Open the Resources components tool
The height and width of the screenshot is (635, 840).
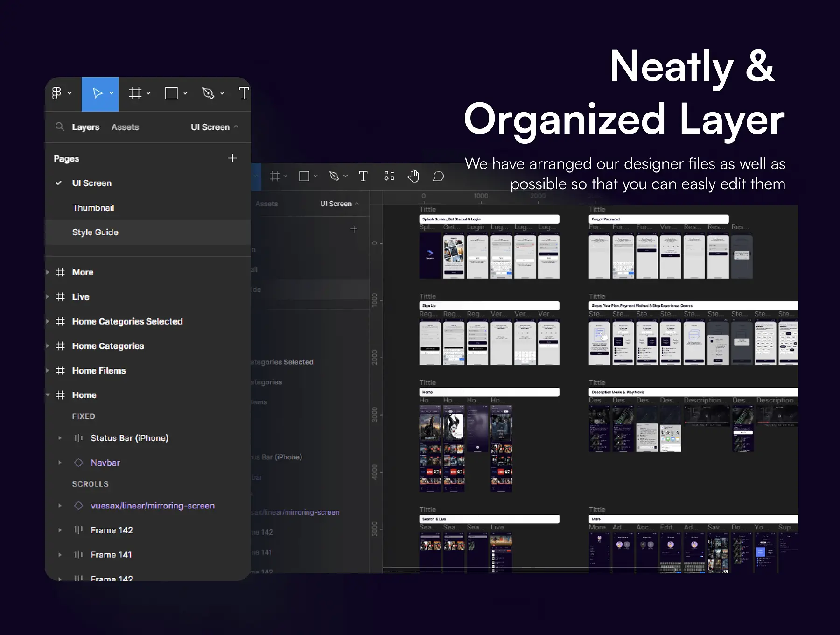click(389, 176)
